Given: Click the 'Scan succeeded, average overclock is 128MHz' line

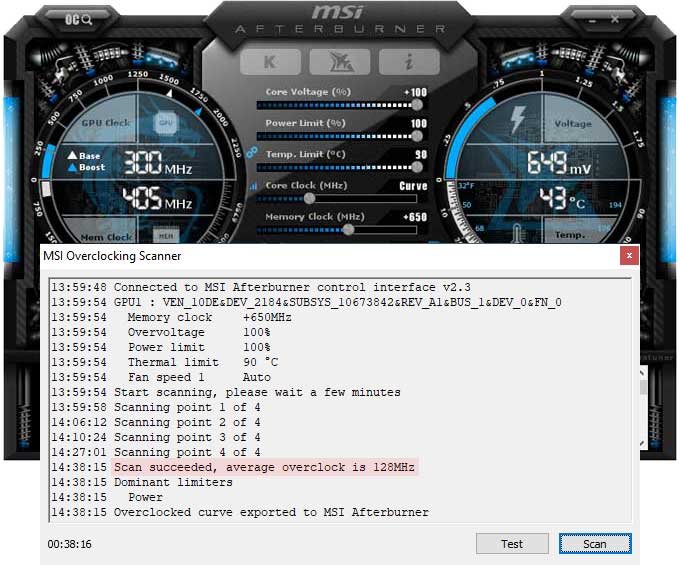Looking at the screenshot, I should click(x=264, y=467).
